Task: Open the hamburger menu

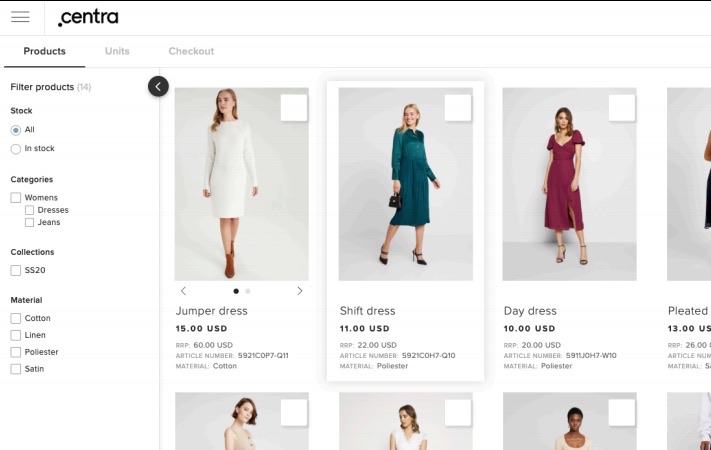Action: click(20, 17)
